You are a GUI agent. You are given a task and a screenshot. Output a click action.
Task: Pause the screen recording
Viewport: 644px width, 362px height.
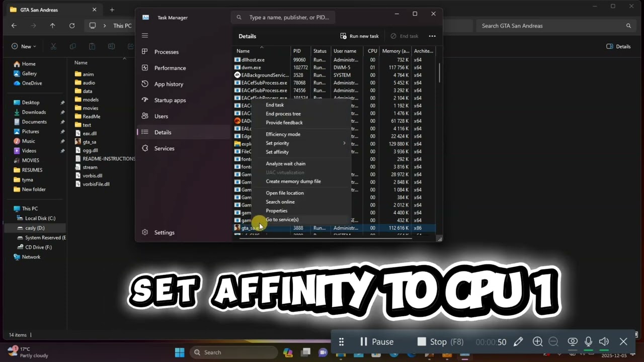coord(376,342)
